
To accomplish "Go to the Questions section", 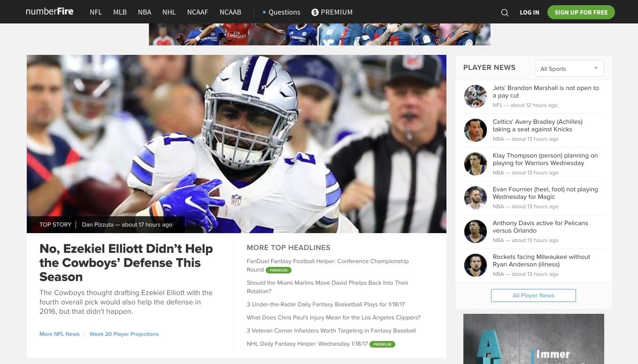I will click(282, 12).
